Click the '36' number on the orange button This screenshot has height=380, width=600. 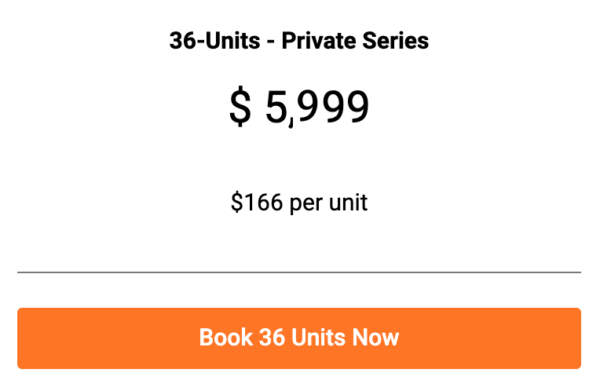pos(272,337)
